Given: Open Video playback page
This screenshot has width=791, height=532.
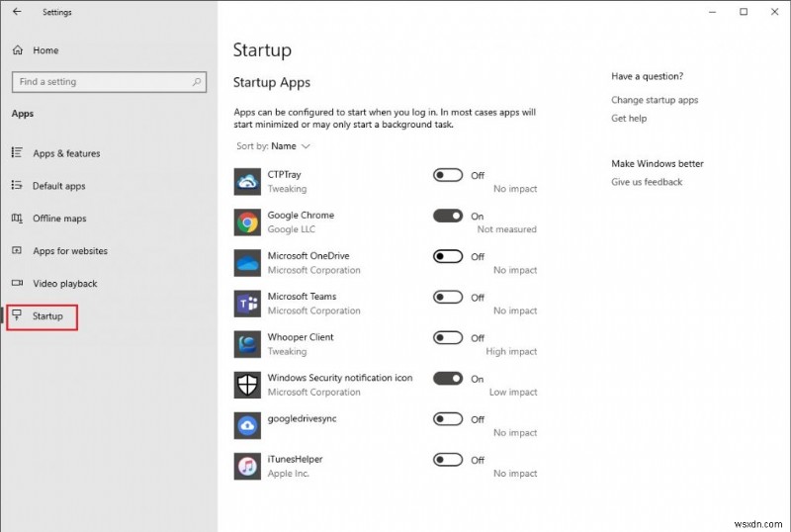Looking at the screenshot, I should tap(65, 283).
